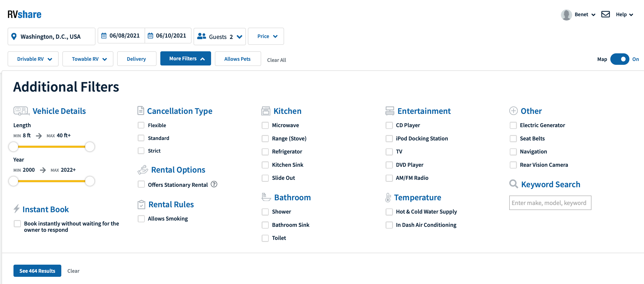The image size is (644, 284).
Task: Click the See 464 Results button
Action: tap(37, 271)
